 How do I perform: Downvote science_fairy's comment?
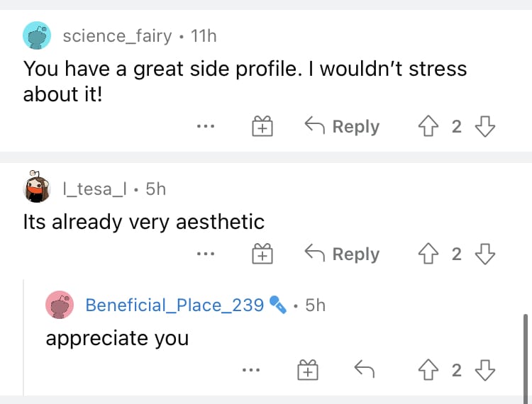click(484, 127)
